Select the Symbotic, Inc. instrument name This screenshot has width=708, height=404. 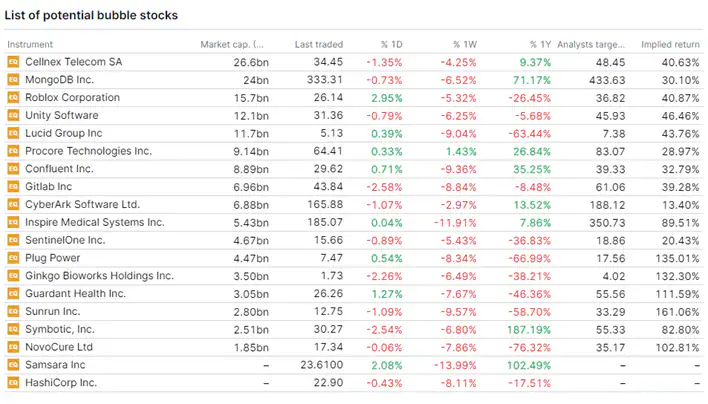(60, 330)
